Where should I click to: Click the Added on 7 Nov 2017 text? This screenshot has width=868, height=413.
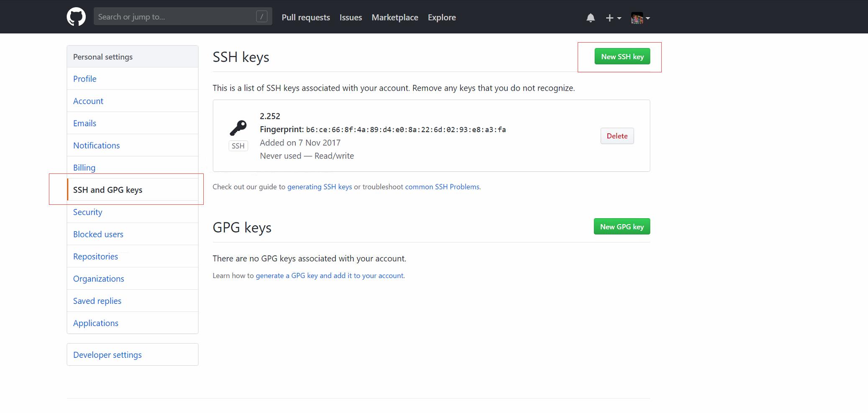pyautogui.click(x=300, y=143)
